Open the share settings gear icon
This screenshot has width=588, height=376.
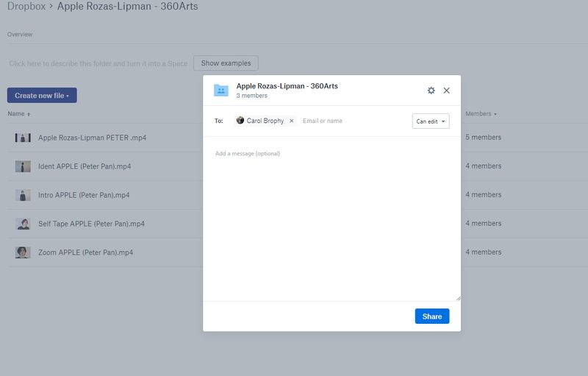[x=431, y=91]
